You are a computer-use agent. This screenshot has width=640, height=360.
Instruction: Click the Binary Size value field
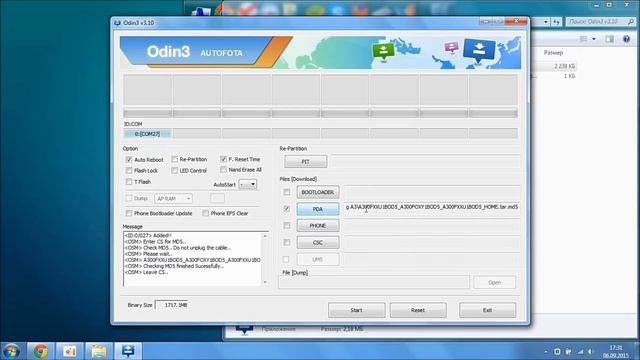click(x=172, y=305)
